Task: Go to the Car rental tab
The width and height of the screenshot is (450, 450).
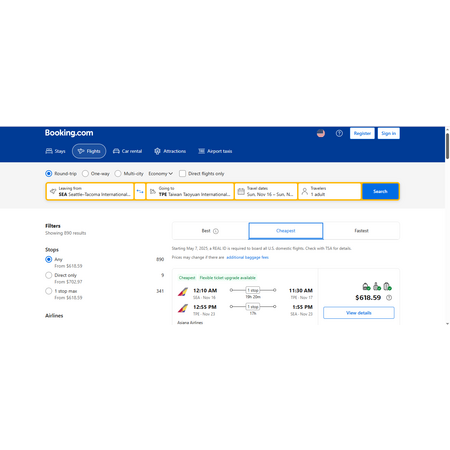Action: pos(127,151)
